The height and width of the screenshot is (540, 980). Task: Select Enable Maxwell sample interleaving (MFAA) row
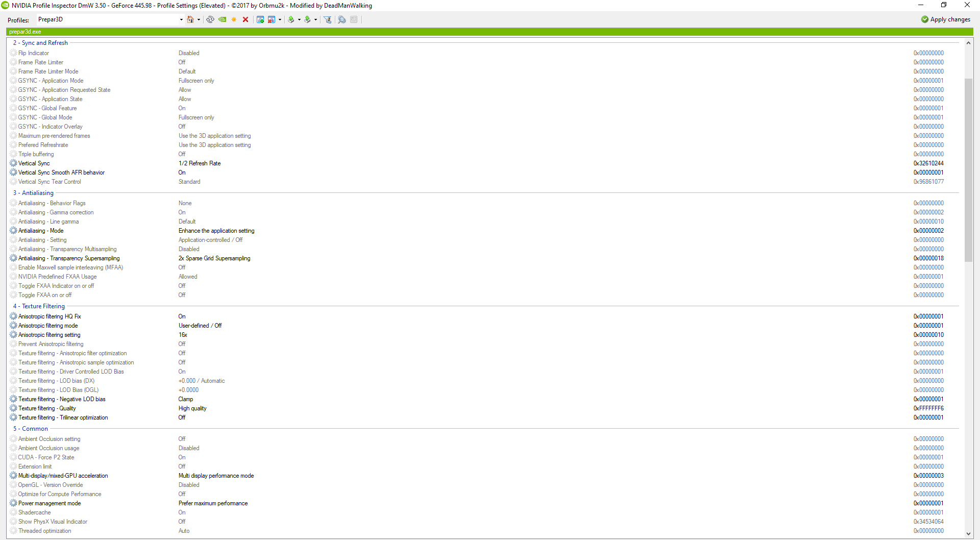click(484, 267)
